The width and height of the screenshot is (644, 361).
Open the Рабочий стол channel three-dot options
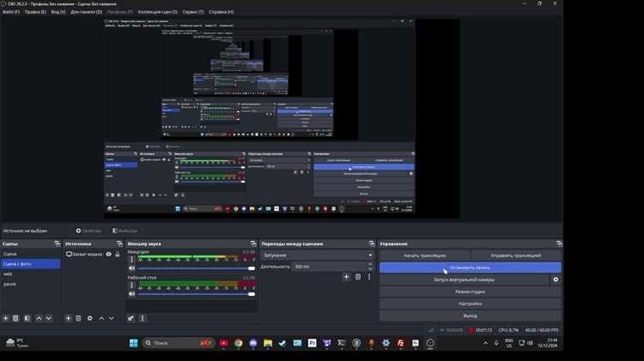tap(132, 285)
